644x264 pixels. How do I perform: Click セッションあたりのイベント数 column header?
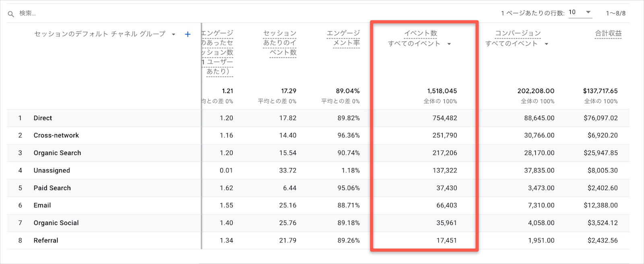[280, 43]
